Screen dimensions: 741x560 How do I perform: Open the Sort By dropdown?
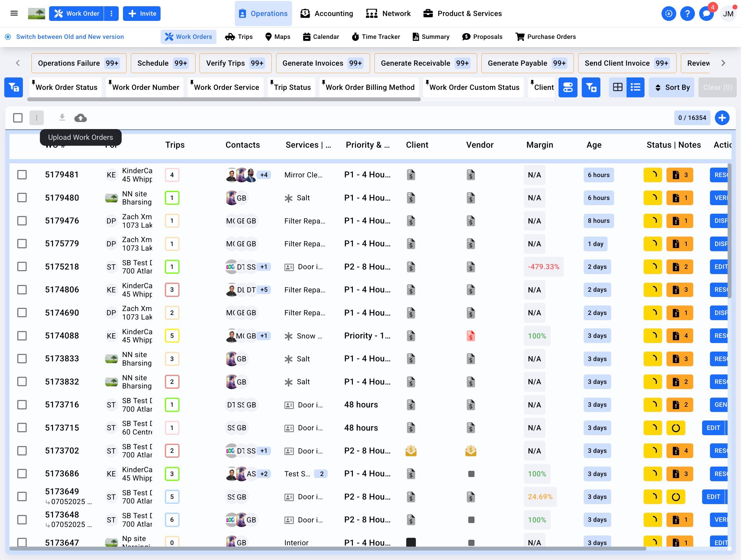click(671, 87)
